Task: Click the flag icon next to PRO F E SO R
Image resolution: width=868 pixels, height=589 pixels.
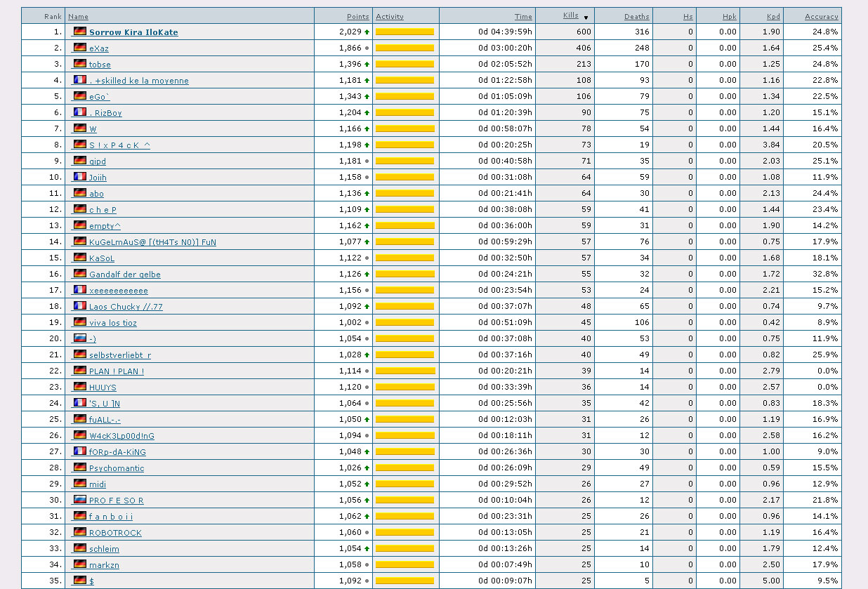Action: coord(80,500)
